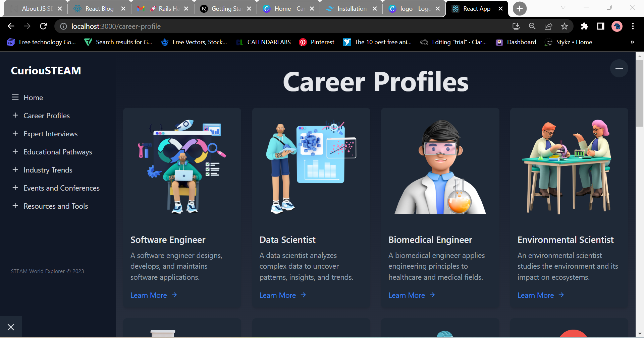This screenshot has width=644, height=338.
Task: Expand the Educational Pathways plus icon
Action: click(15, 151)
